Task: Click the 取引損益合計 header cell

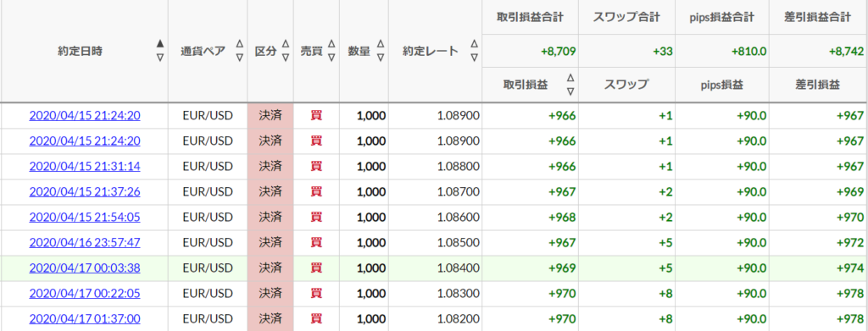Action: [x=531, y=17]
